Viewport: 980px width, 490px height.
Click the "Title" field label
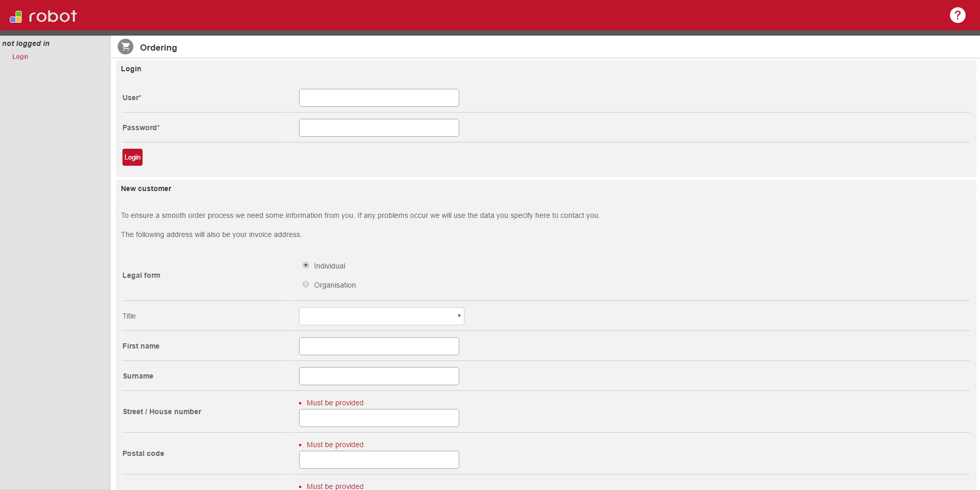tap(129, 316)
